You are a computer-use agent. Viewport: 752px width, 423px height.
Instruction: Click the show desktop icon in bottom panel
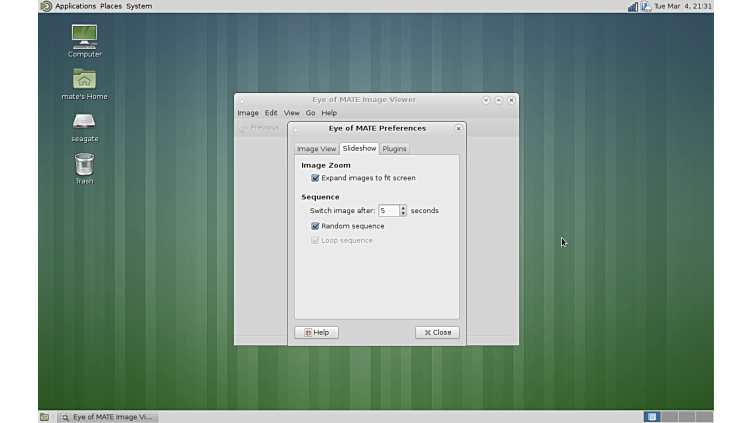tap(44, 417)
